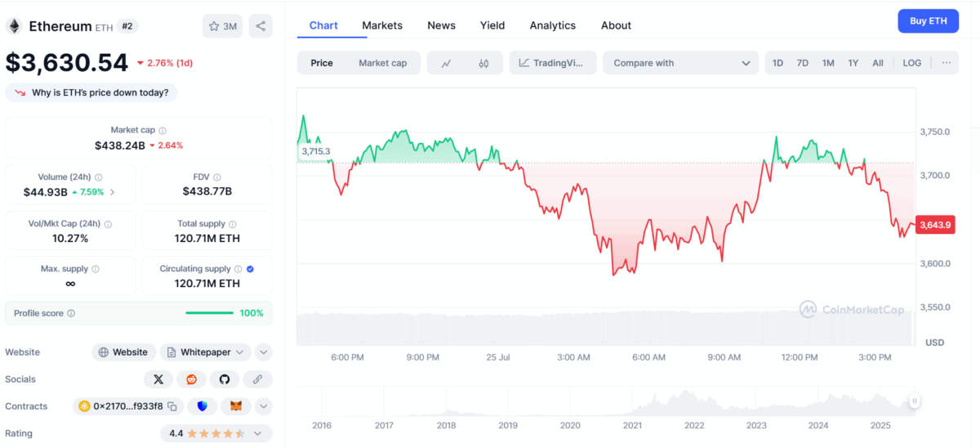Viewport: 980px width, 448px height.
Task: Click the $438.24B market cap value
Action: [x=120, y=146]
